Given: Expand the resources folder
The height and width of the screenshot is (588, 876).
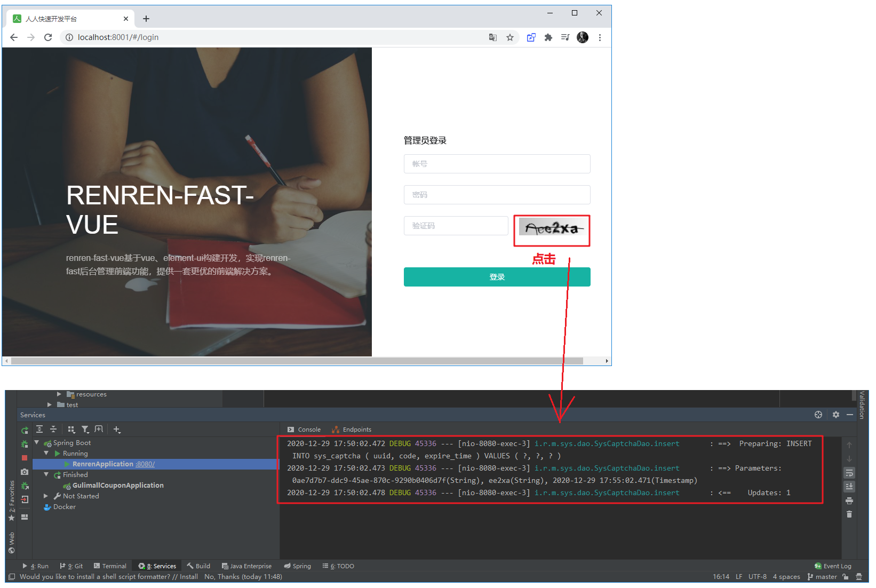Looking at the screenshot, I should click(59, 394).
